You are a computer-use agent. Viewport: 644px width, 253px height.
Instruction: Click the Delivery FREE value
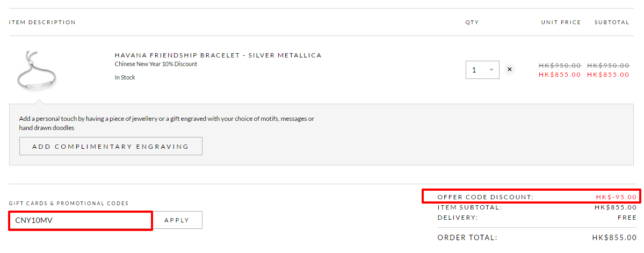click(627, 218)
